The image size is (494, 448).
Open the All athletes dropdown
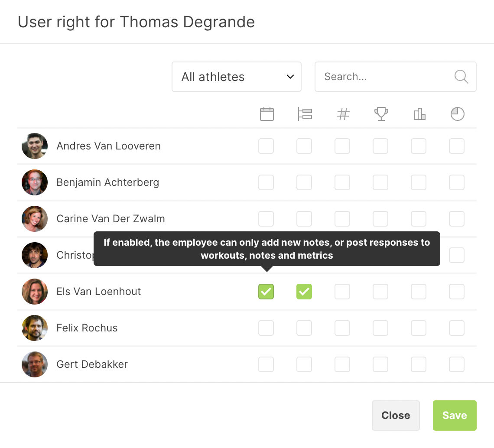(237, 77)
